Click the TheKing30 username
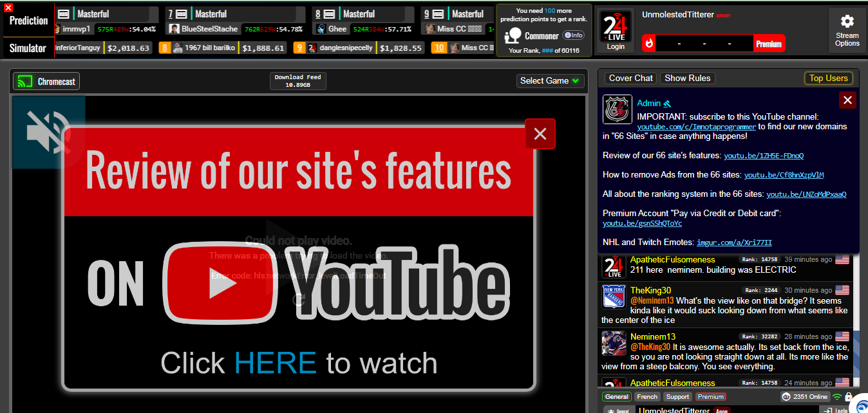 (x=650, y=290)
